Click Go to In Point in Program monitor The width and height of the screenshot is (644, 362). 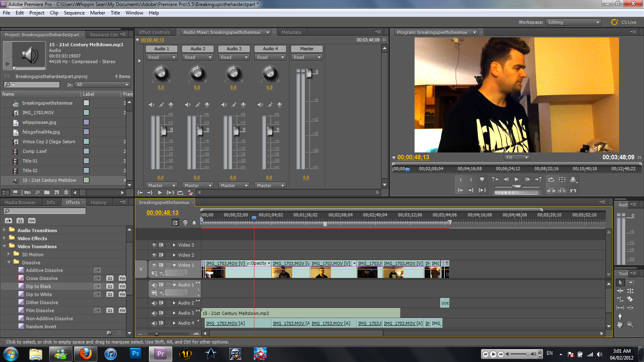[x=460, y=190]
